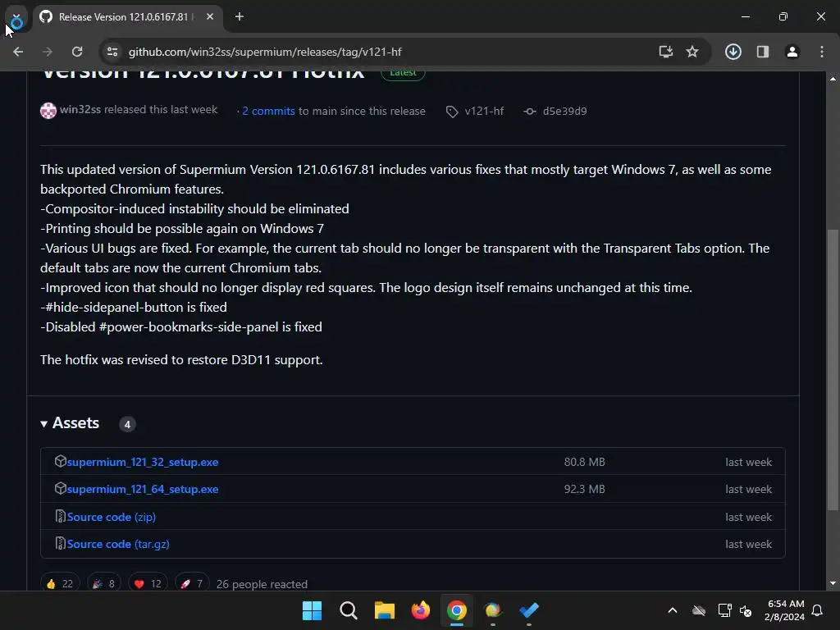
Task: Open the Supermium taskbar icon
Action: (493, 610)
